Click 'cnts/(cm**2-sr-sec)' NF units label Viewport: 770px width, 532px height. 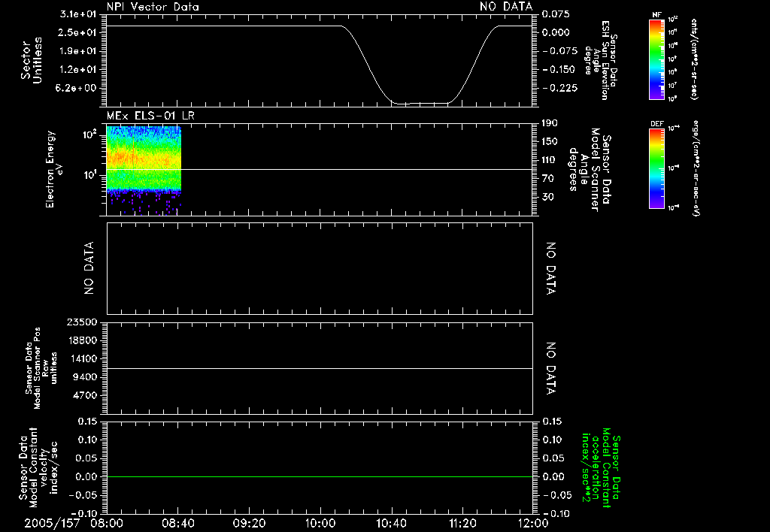coord(694,59)
